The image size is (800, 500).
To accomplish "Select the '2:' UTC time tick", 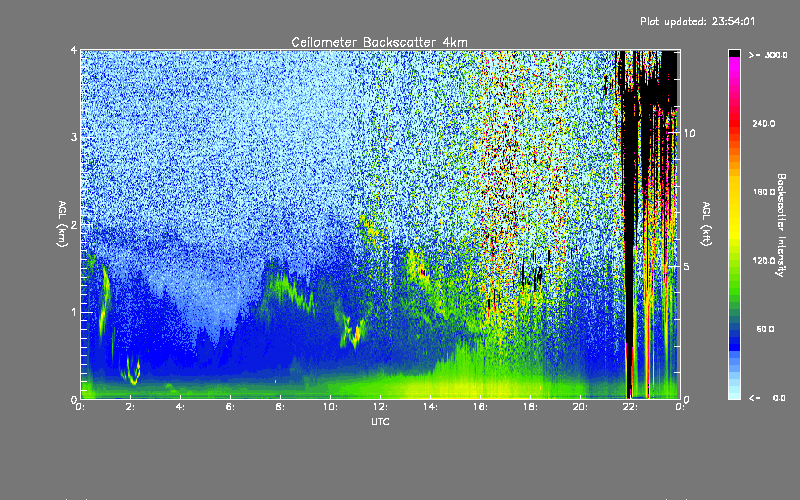I will tap(130, 407).
